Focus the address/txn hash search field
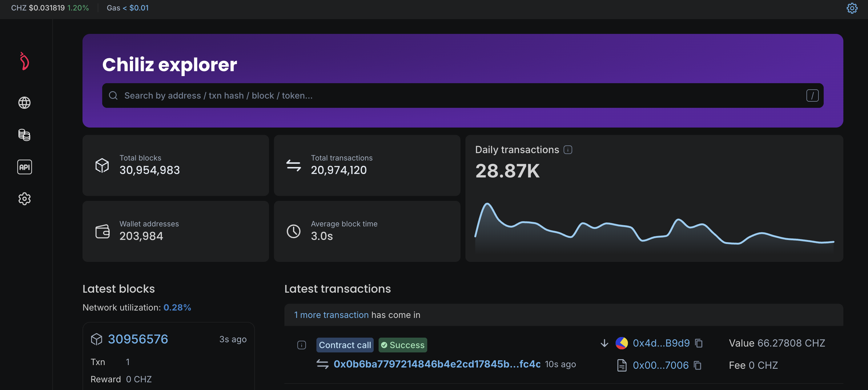The image size is (868, 390). point(438,96)
